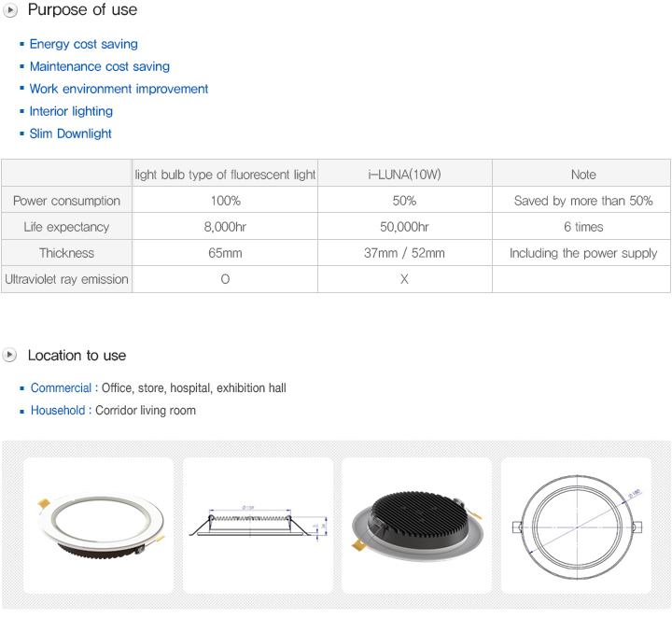Open the rear heatsink view thumbnail
Viewport: 672px width, 632px height.
click(x=417, y=525)
